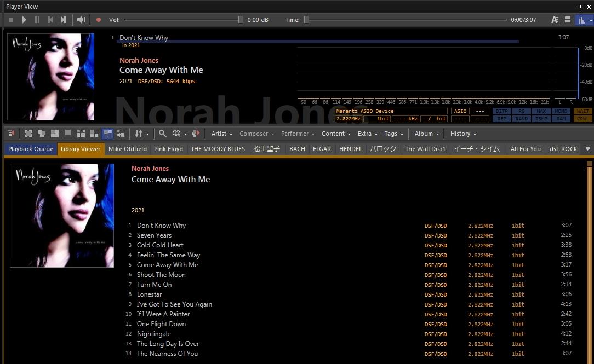Viewport: 594px width, 364px height.
Task: Pin the Player View panel
Action: (x=580, y=7)
